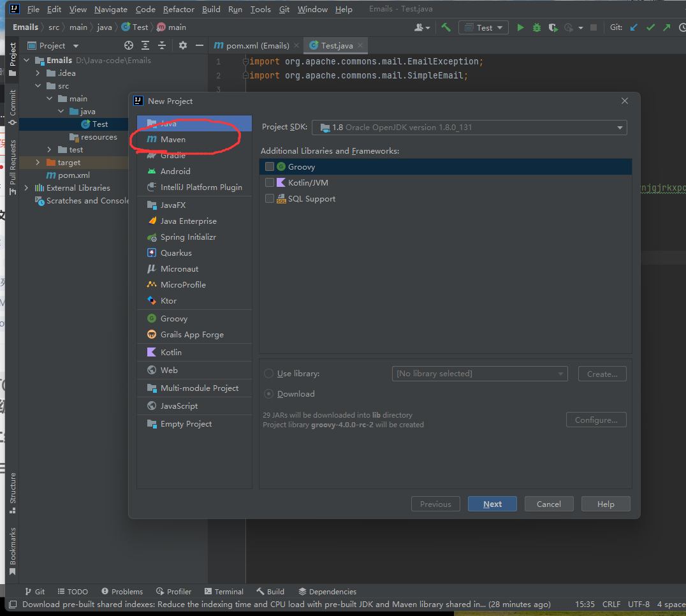The width and height of the screenshot is (686, 616).
Task: Open the Tools menu
Action: (260, 9)
